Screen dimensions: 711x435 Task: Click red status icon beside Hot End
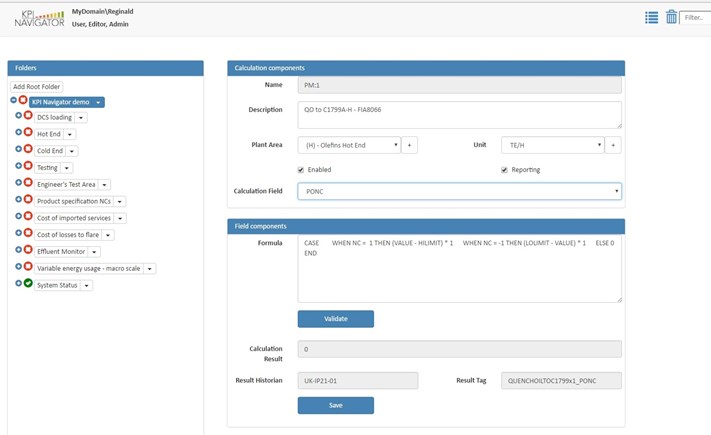[x=28, y=132]
